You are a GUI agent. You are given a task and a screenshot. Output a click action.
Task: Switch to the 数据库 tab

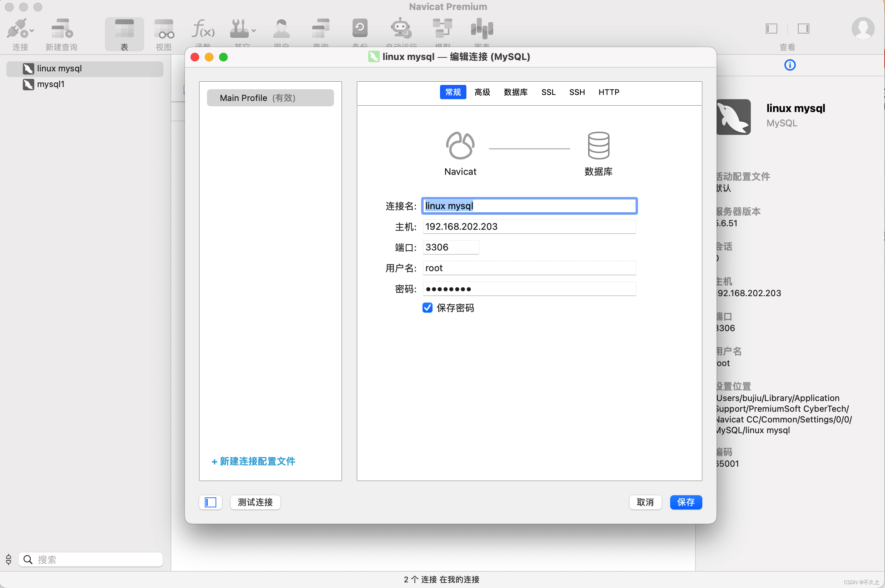(516, 92)
